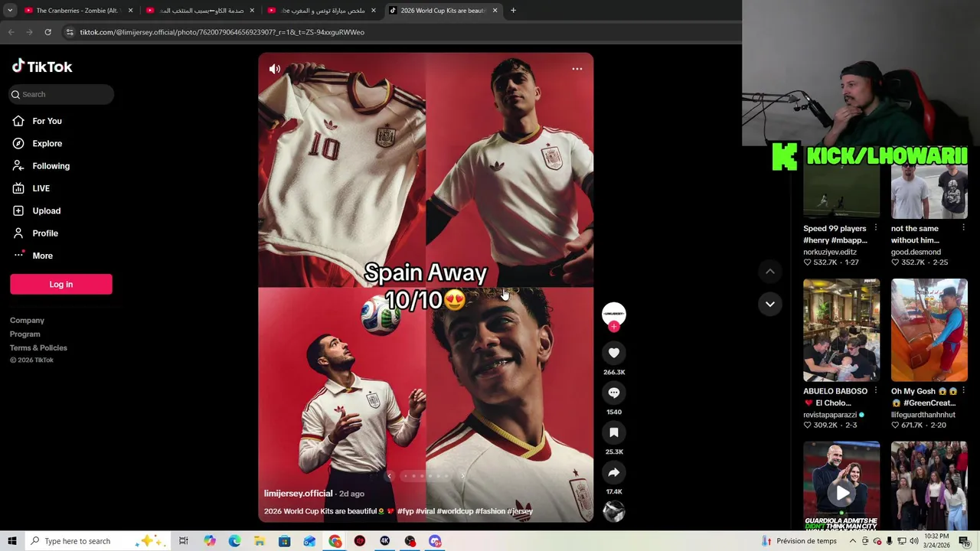The image size is (980, 551).
Task: Show next photo in the carousel
Action: (x=462, y=476)
